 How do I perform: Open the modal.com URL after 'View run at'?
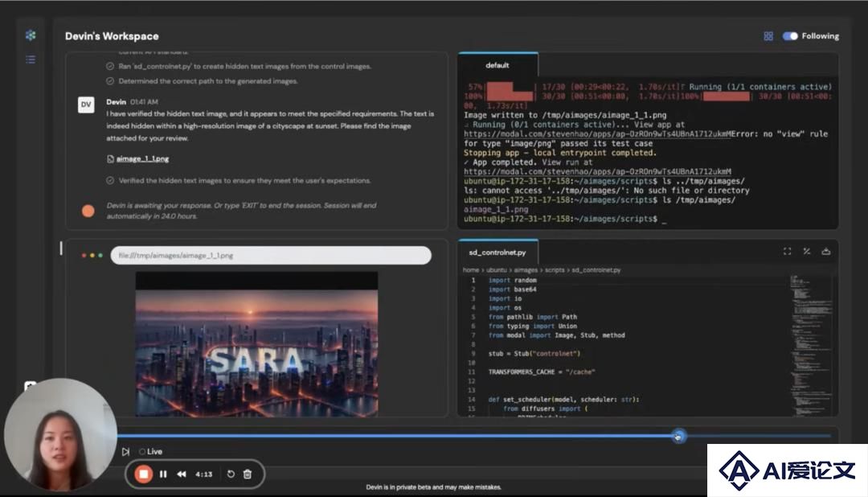(597, 172)
